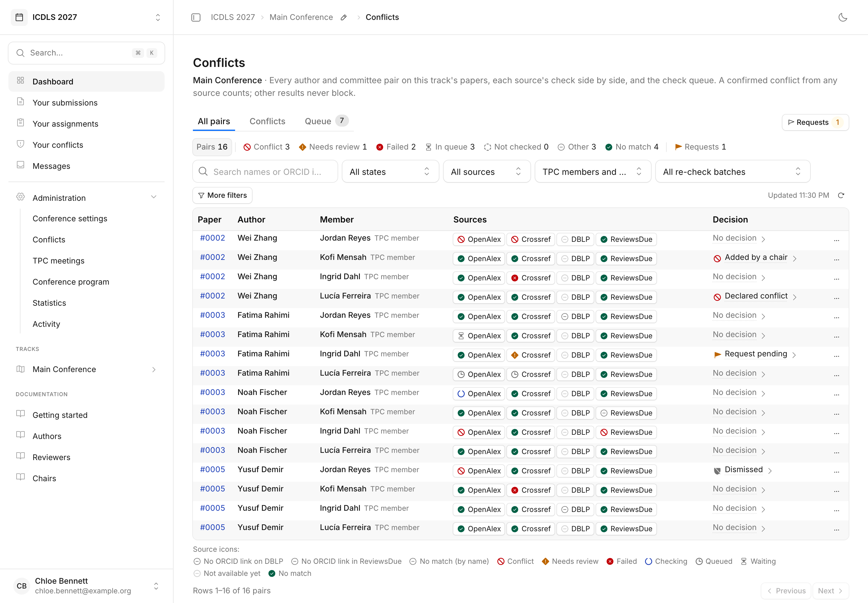The height and width of the screenshot is (603, 868).
Task: Filter by Needs review 1 chip
Action: pyautogui.click(x=333, y=147)
